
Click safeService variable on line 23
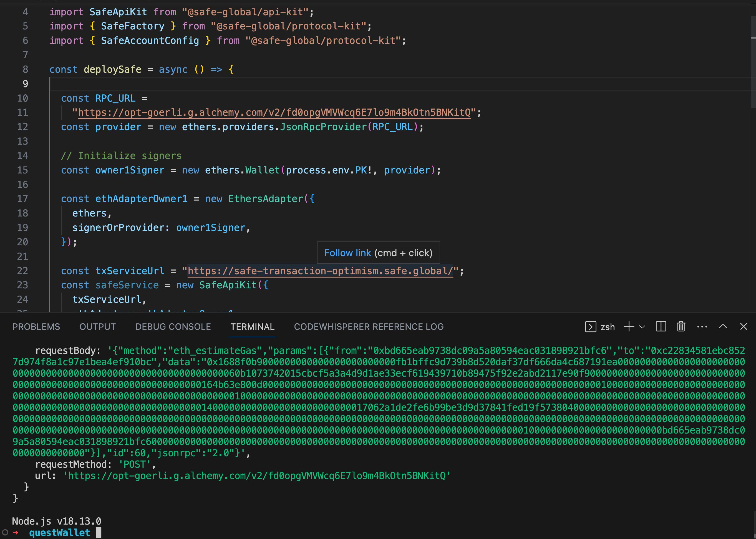coord(127,285)
